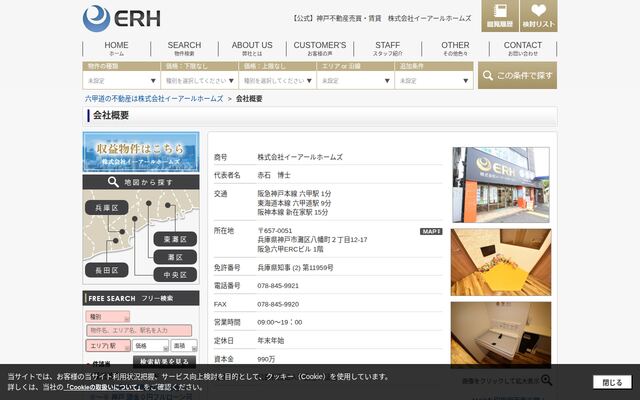Open the Cookieの取扱いについて link
The image size is (640, 400).
[104, 387]
